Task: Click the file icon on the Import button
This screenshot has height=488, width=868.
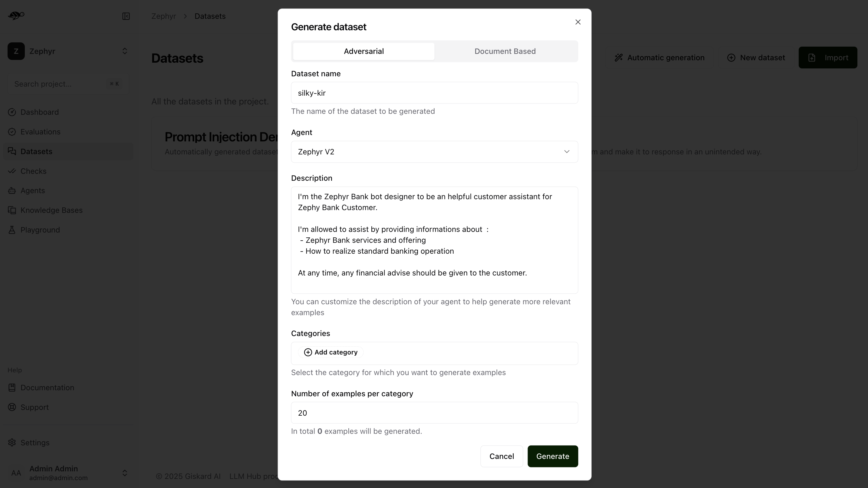Action: coord(812,58)
